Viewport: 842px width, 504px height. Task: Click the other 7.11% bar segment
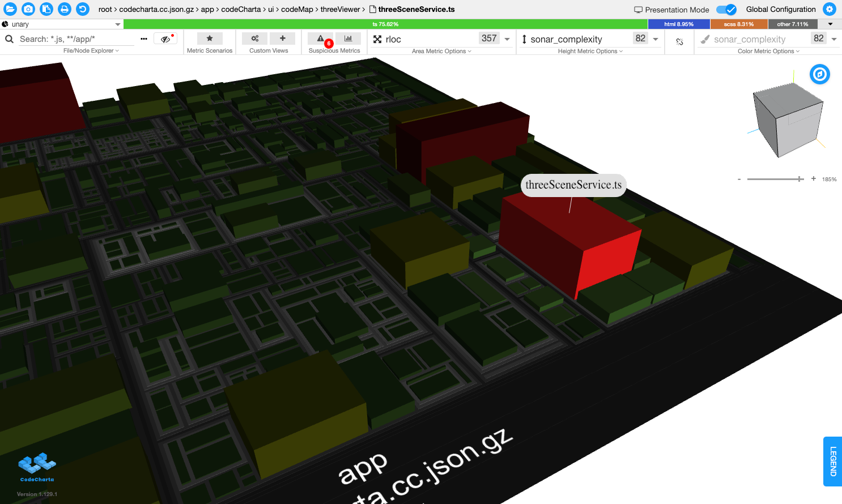tap(793, 24)
